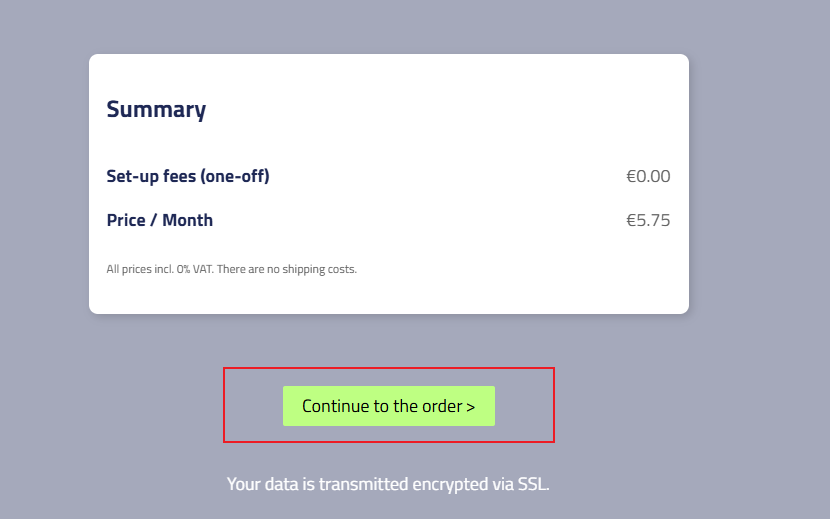This screenshot has width=830, height=519.
Task: Click the words Set-up fees in summary
Action: (x=151, y=176)
